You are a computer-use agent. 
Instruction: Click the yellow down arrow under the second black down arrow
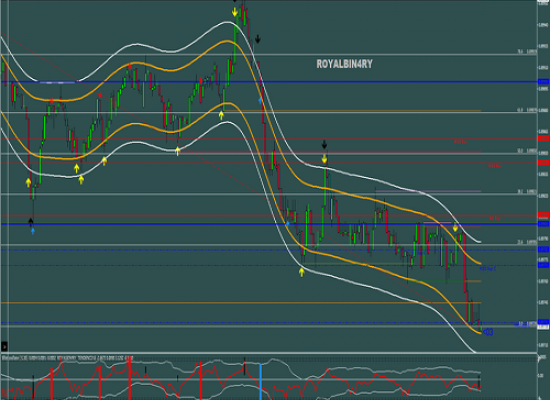pyautogui.click(x=324, y=160)
